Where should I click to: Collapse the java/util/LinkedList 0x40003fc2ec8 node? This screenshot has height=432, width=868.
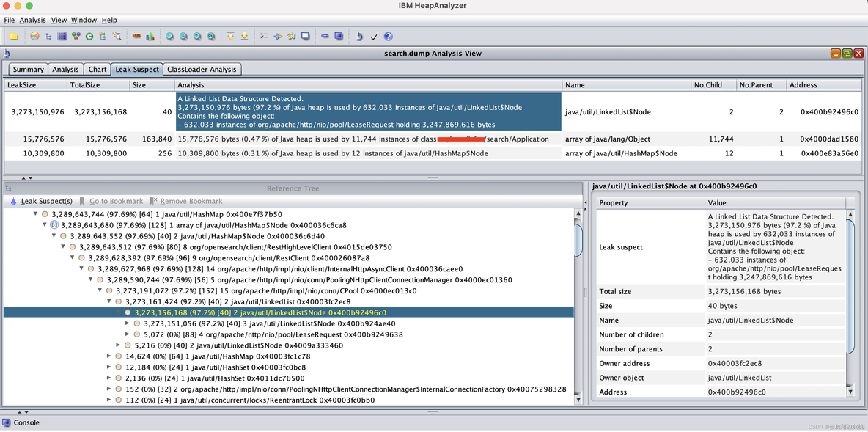(x=110, y=301)
